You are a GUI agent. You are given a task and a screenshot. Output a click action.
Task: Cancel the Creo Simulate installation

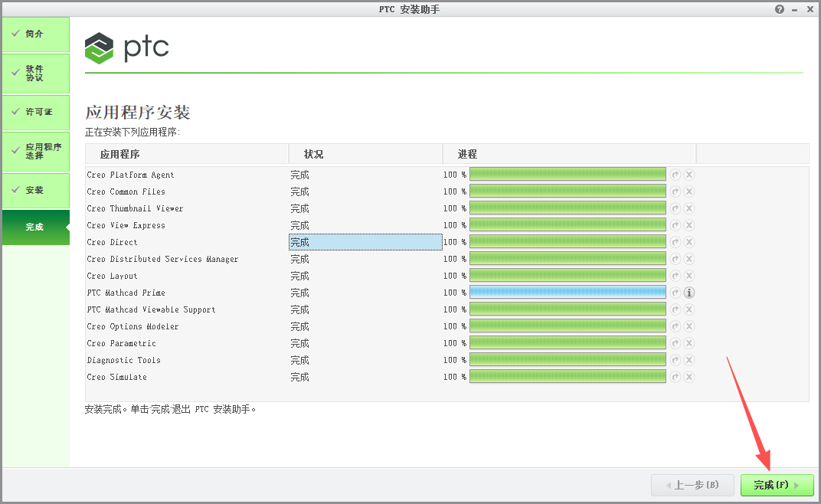point(689,376)
